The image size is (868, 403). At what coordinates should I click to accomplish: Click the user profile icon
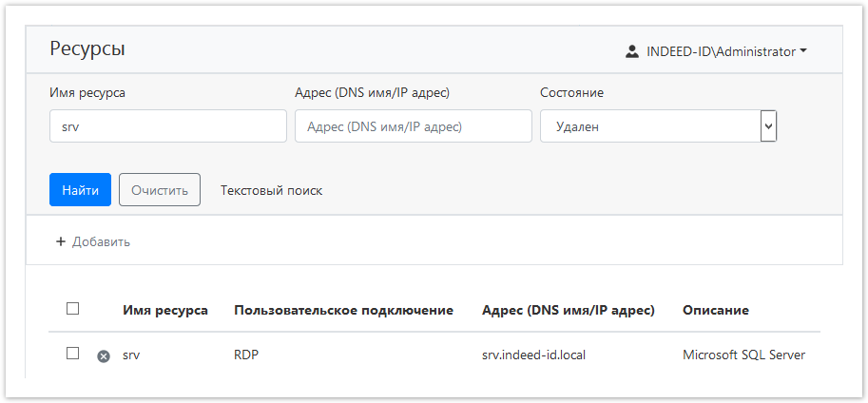click(632, 52)
